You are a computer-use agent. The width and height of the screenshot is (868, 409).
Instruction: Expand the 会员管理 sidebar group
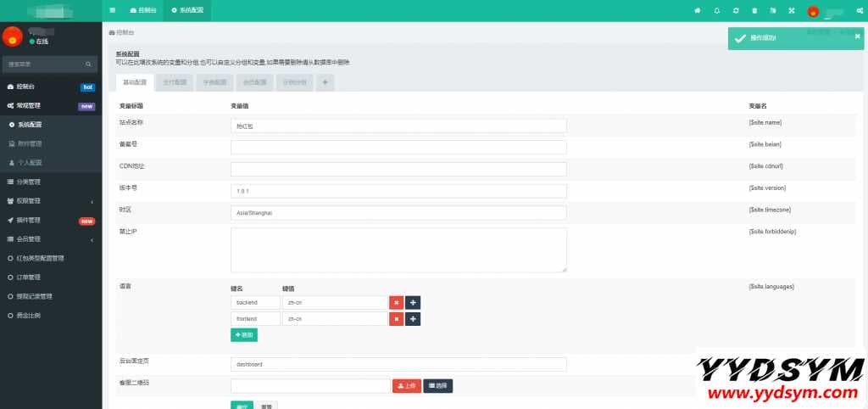pyautogui.click(x=51, y=239)
